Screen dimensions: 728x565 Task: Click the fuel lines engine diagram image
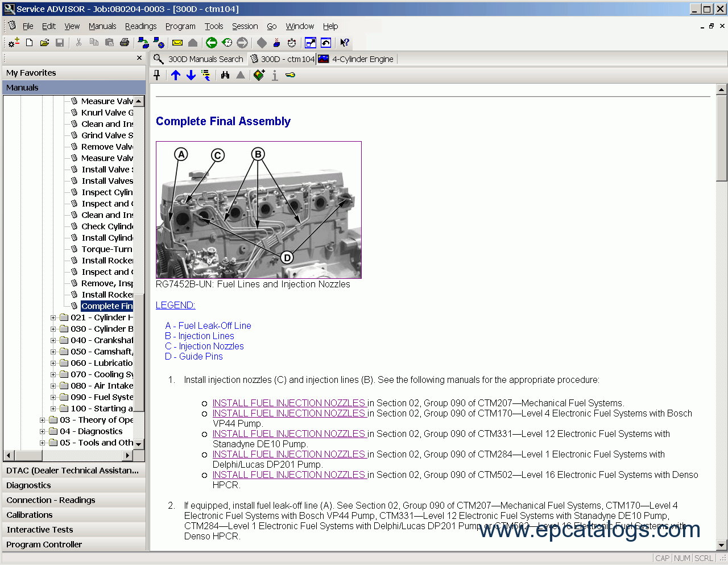[x=259, y=210]
